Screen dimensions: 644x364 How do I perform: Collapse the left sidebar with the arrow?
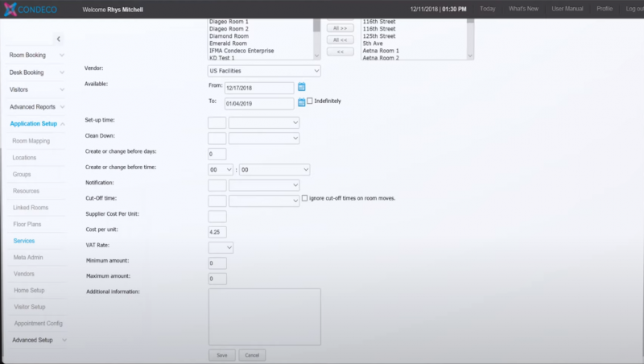click(x=58, y=39)
